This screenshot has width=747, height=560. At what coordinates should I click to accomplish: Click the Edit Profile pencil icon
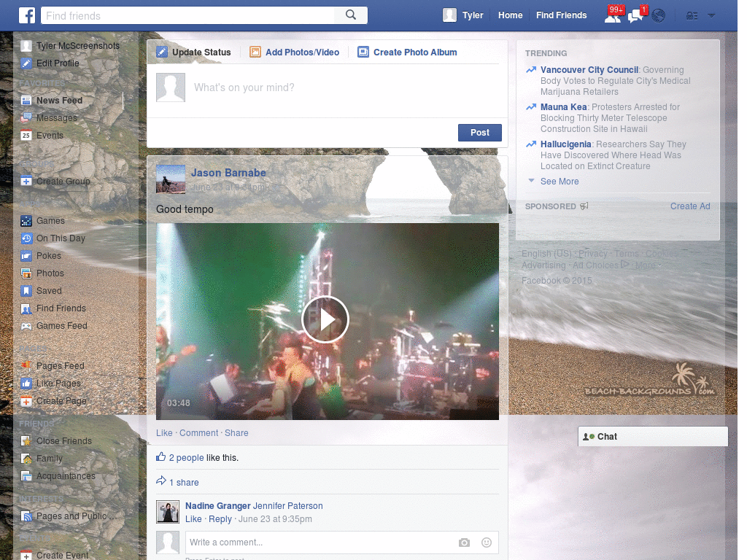pos(26,63)
